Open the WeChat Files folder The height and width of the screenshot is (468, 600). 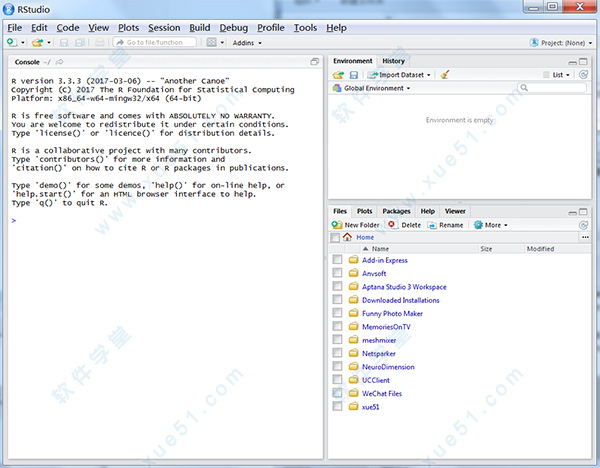coord(382,393)
